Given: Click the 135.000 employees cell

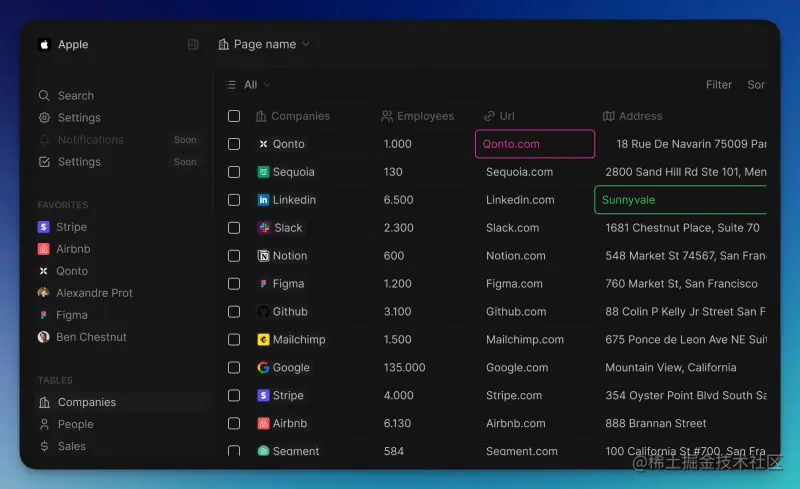Looking at the screenshot, I should pos(404,368).
